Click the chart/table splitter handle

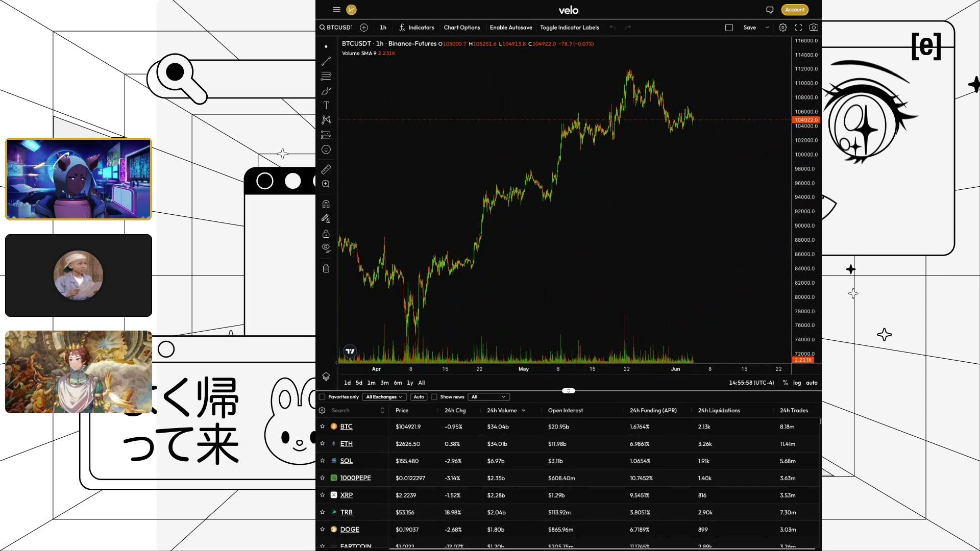pos(569,391)
